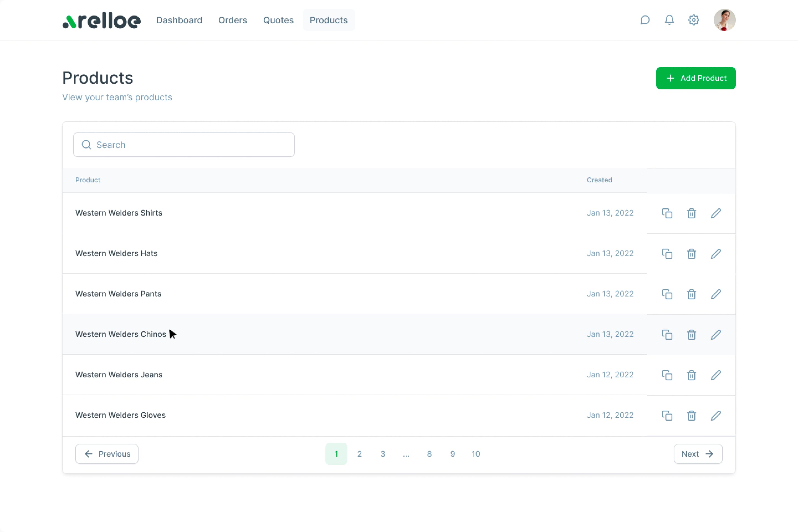This screenshot has height=532, width=798.
Task: Edit the Western Welders Pants product
Action: point(716,294)
